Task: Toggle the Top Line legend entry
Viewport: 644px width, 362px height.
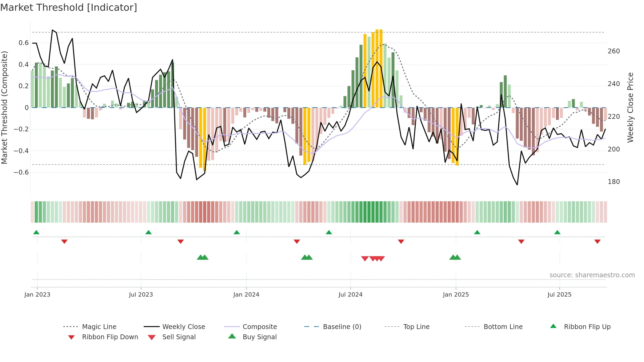Action: click(407, 327)
